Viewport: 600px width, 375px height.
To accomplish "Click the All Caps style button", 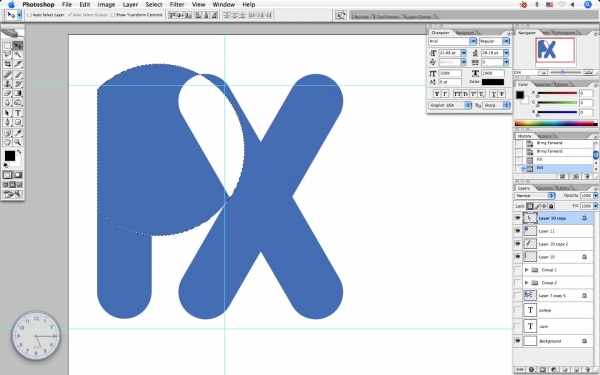I will click(x=457, y=94).
